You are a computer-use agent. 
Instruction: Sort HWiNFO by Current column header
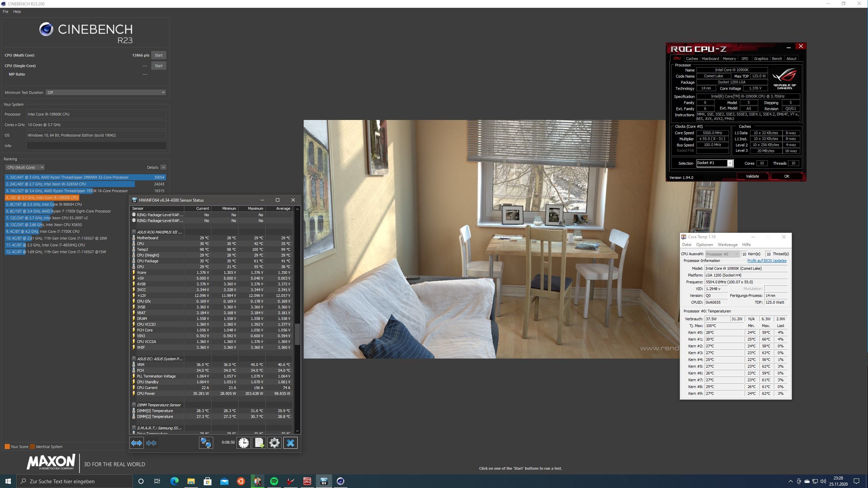pos(198,208)
